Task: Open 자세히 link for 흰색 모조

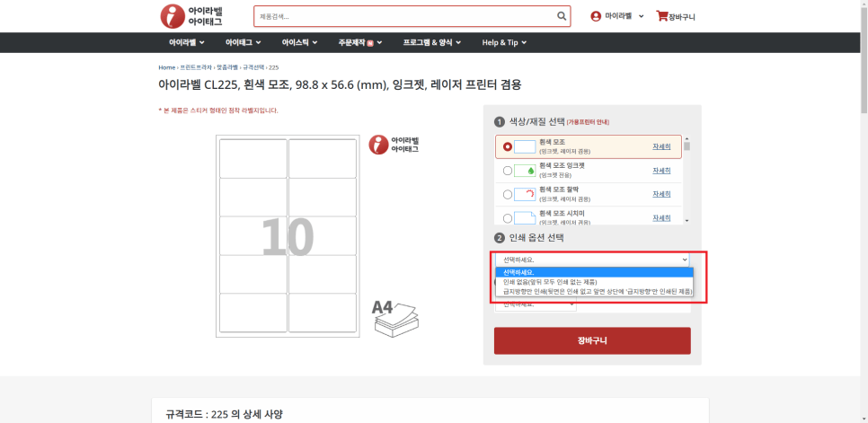Action: (661, 146)
